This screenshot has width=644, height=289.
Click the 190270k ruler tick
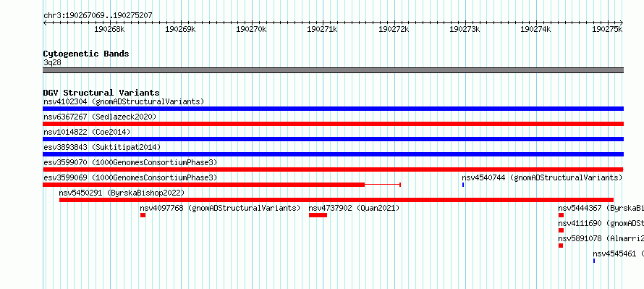tap(251, 29)
